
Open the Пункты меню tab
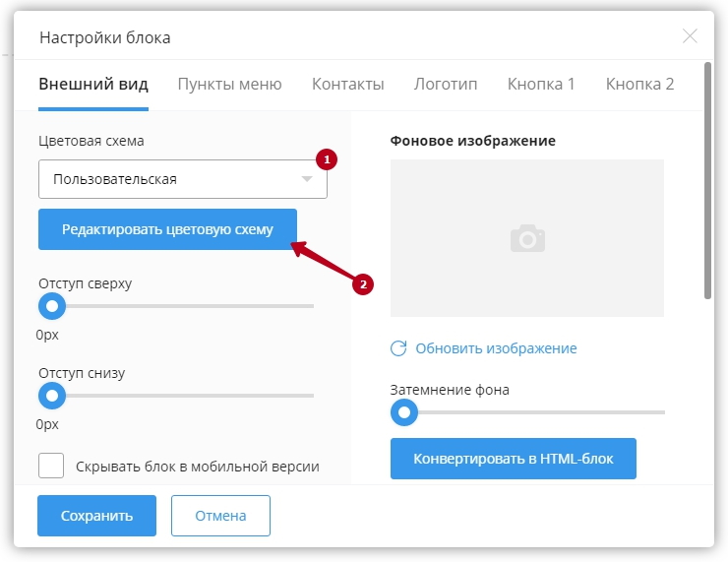(x=229, y=84)
